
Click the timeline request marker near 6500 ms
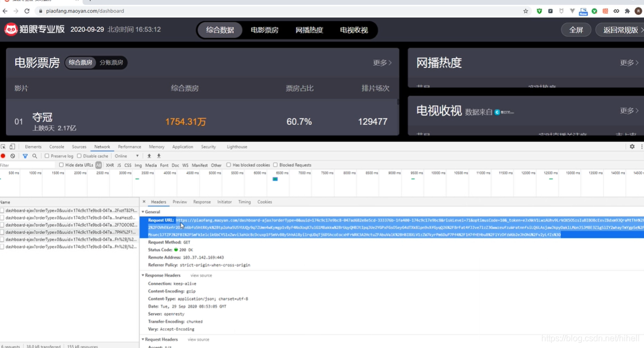275,179
